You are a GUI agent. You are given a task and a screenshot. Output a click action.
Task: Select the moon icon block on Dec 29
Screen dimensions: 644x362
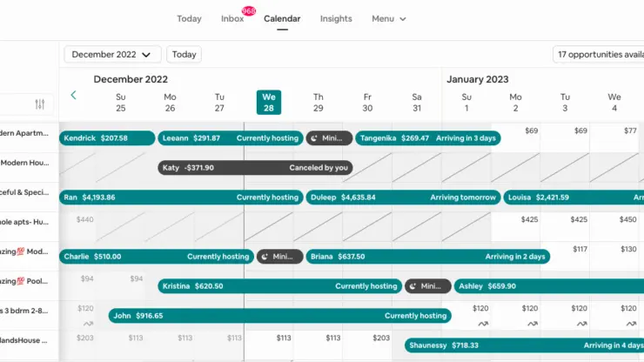[329, 138]
